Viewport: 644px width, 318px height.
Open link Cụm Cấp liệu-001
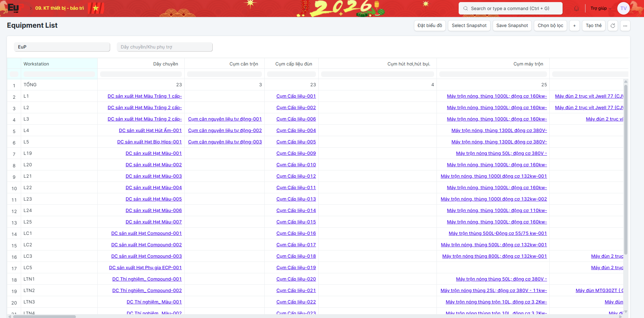296,96
